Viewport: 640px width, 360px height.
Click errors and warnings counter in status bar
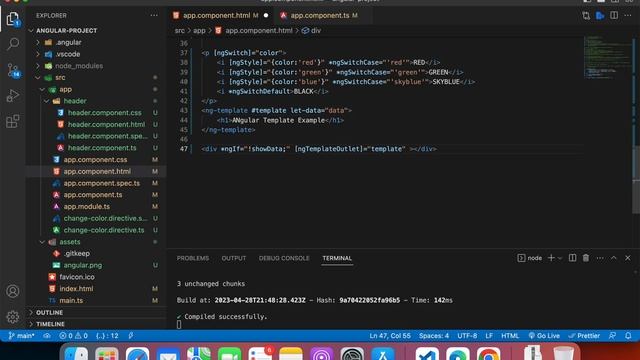[73, 336]
